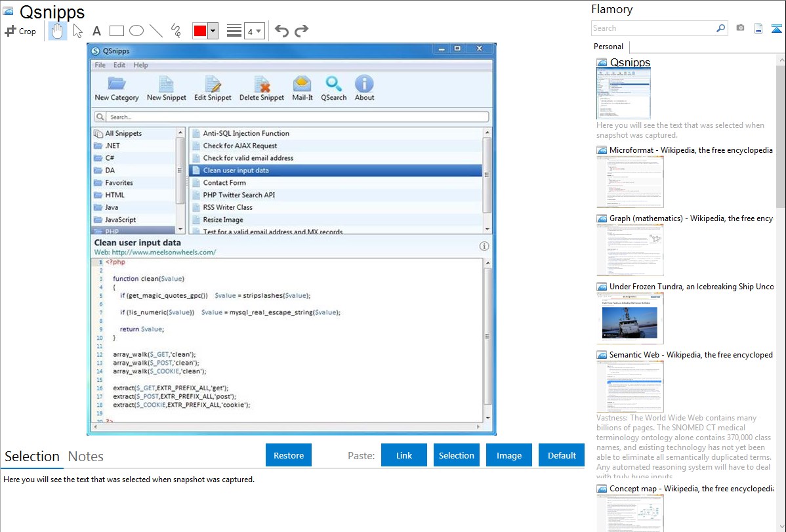Open the About info icon
Screen dimensions: 786x532
click(364, 84)
